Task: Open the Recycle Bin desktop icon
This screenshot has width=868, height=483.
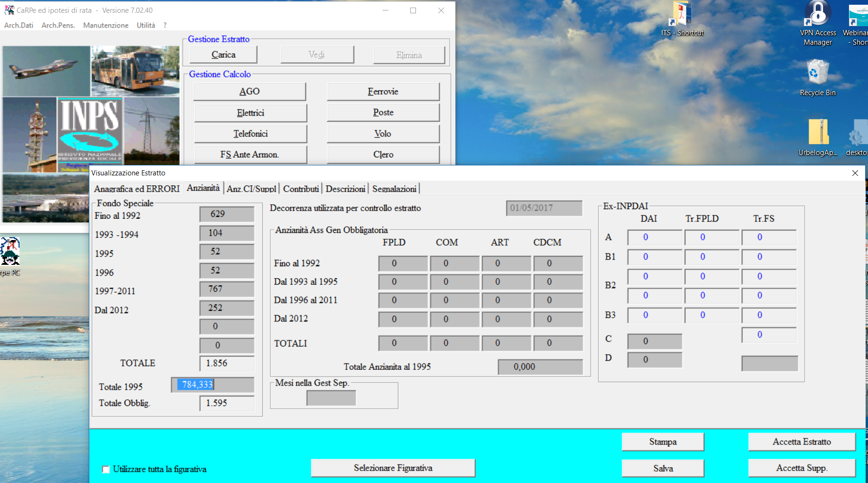Action: click(x=818, y=73)
